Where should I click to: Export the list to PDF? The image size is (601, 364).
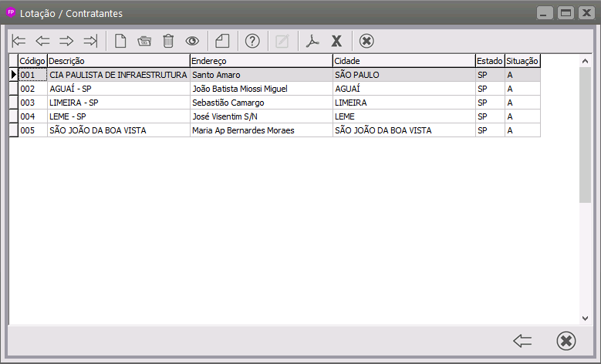pos(312,41)
